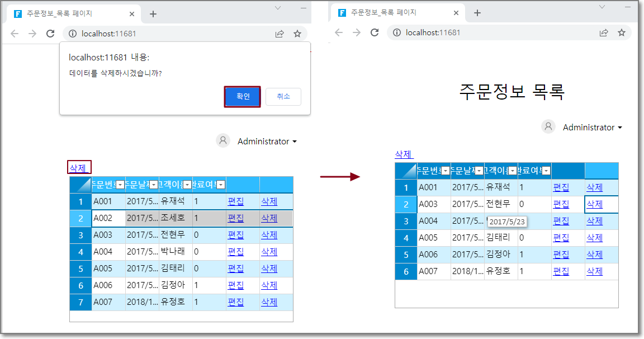Open 고객이름 column filter dropdown in left table
The image size is (644, 339).
pyautogui.click(x=187, y=185)
